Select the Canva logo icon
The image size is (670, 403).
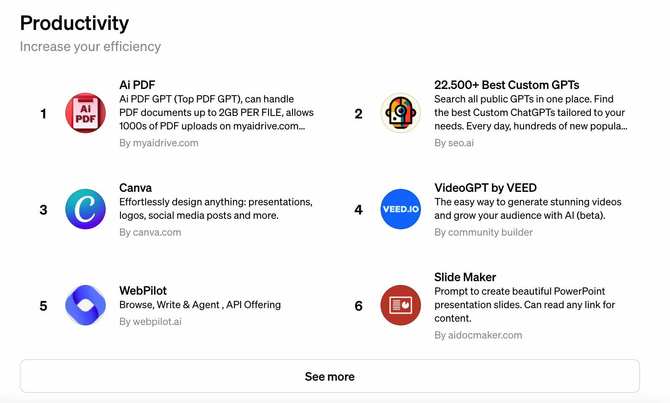(x=85, y=209)
